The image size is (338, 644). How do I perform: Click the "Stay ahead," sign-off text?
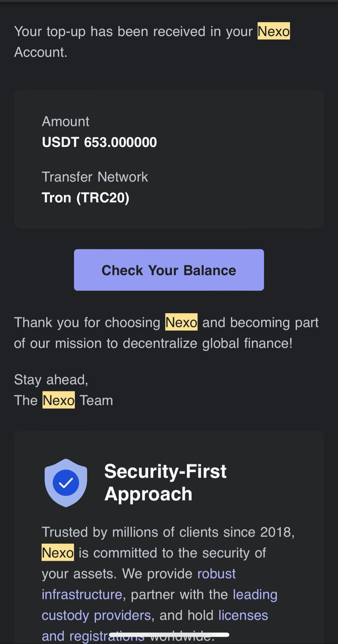pos(51,380)
